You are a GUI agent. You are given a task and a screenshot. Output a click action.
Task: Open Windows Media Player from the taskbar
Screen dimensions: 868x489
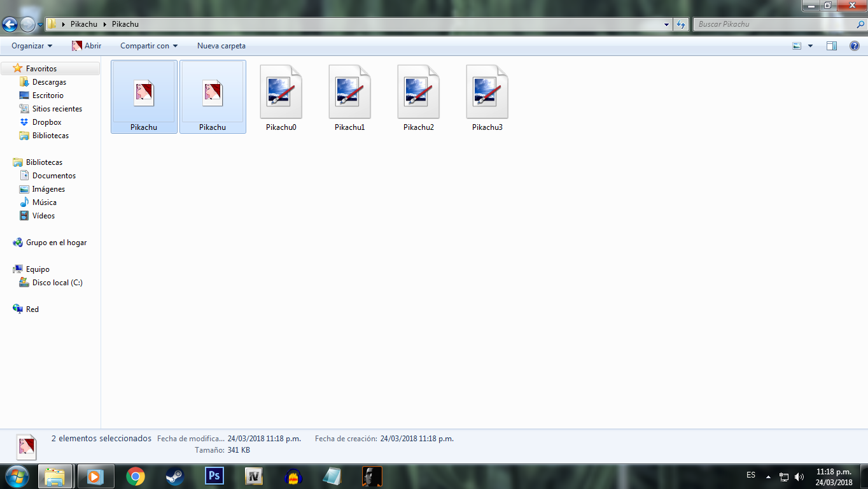(95, 476)
